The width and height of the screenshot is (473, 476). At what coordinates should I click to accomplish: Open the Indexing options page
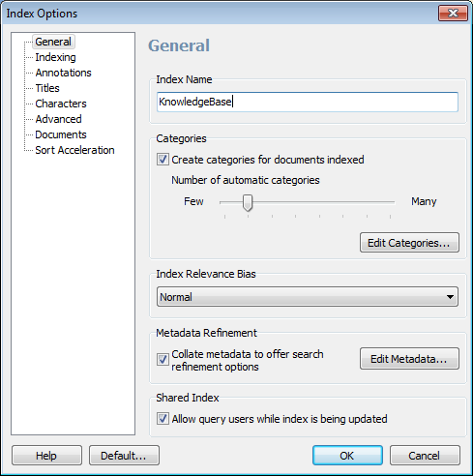55,57
